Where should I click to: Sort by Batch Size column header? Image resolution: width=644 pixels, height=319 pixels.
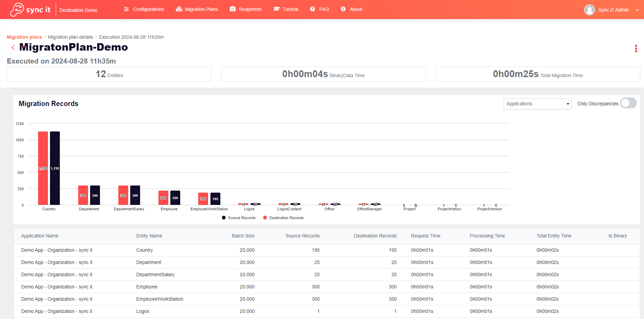pos(243,236)
